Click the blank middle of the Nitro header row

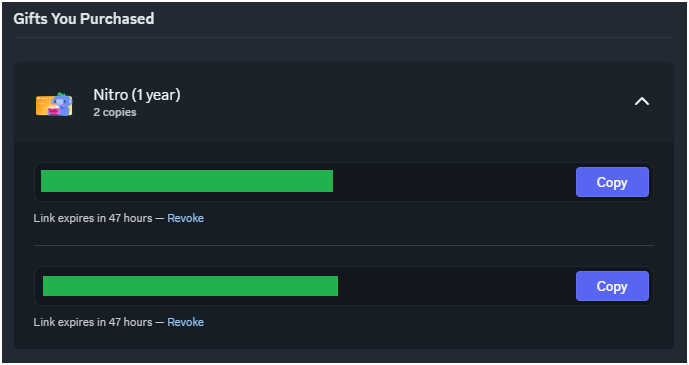click(395, 102)
